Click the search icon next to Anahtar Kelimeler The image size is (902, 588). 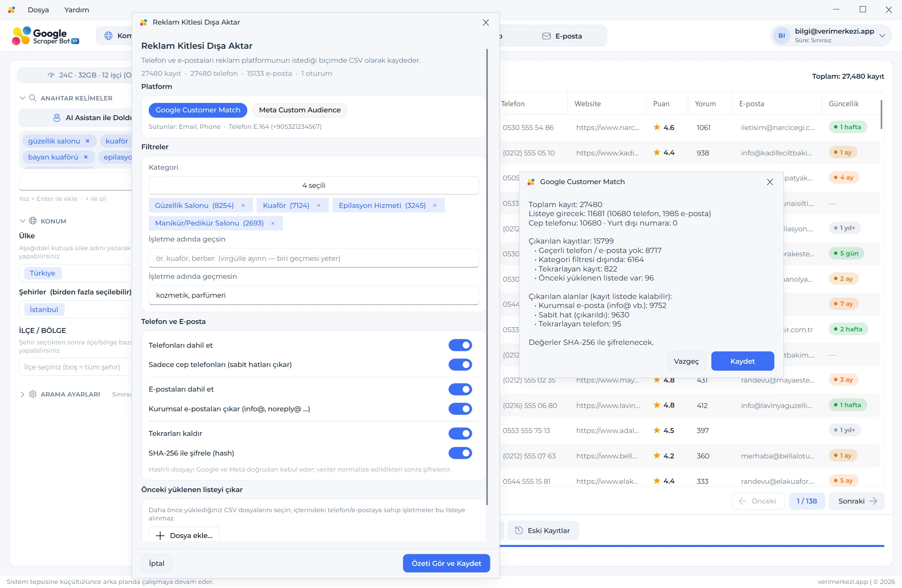(x=33, y=98)
